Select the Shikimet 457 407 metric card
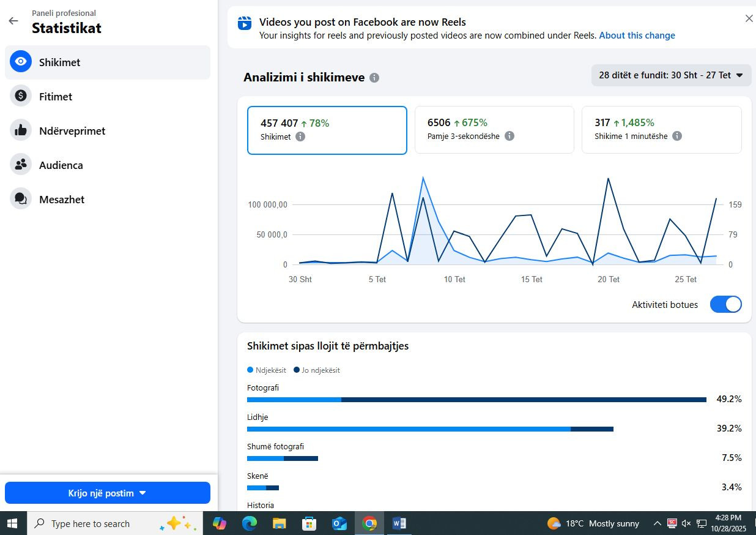Viewport: 756px width, 535px height. [327, 130]
